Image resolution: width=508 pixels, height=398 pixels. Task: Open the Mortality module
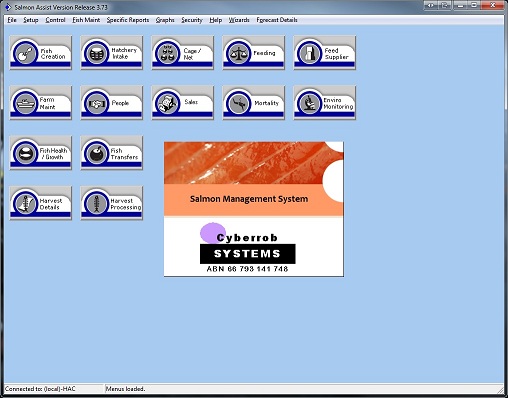(x=254, y=103)
